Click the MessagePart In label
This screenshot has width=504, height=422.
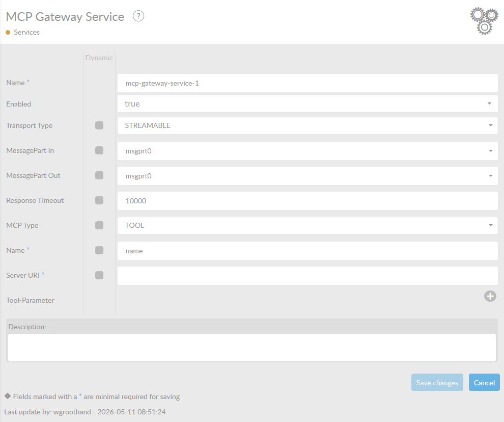click(x=30, y=150)
